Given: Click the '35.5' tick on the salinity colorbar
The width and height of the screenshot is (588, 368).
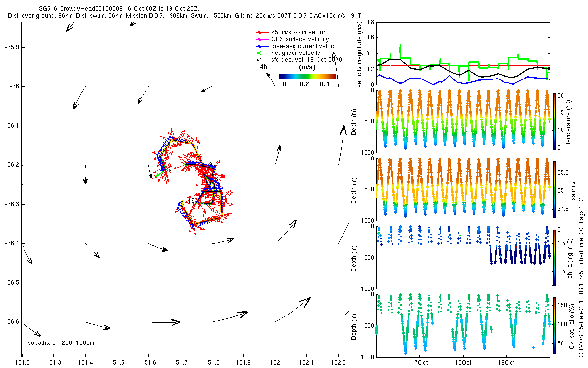Looking at the screenshot, I should pyautogui.click(x=563, y=172).
